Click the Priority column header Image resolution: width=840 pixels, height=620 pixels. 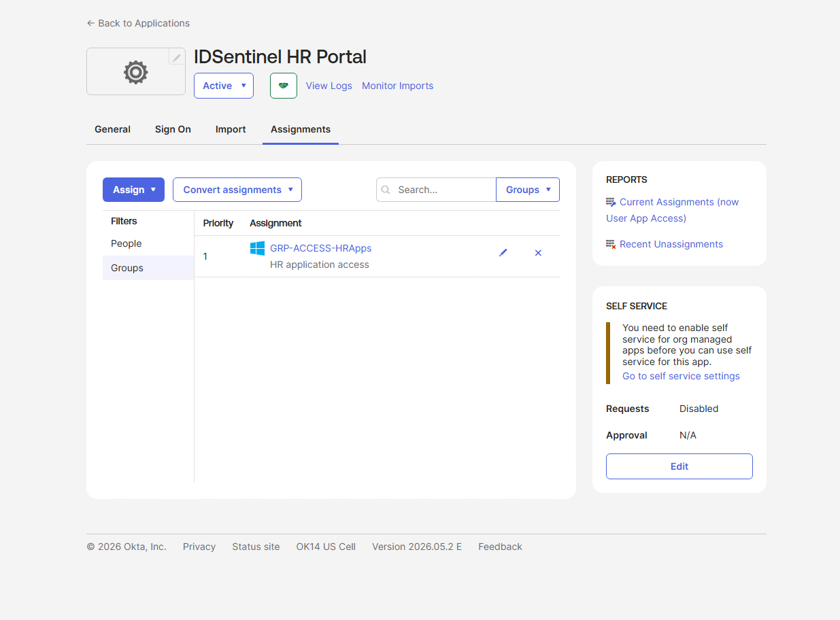[x=218, y=223]
